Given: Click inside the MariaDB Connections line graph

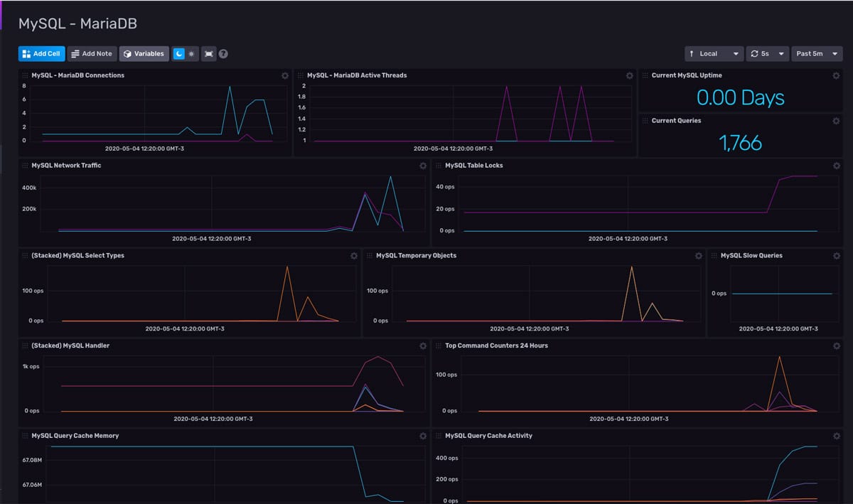Looking at the screenshot, I should click(158, 114).
